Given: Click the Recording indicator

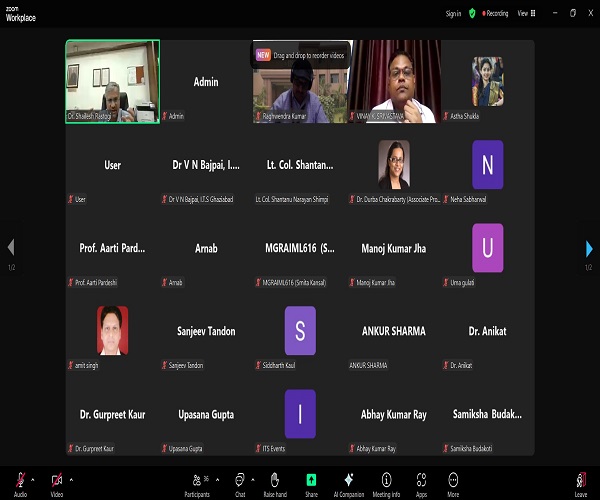Looking at the screenshot, I should (x=495, y=13).
